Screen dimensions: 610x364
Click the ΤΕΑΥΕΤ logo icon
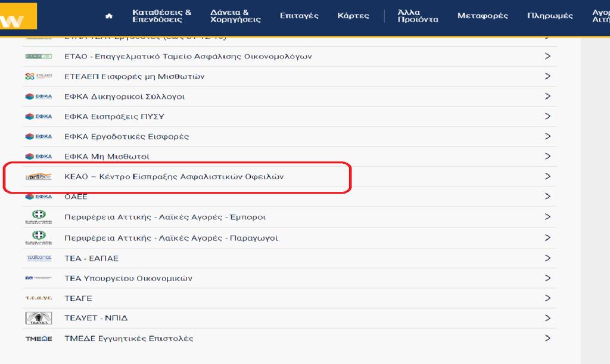click(x=39, y=318)
